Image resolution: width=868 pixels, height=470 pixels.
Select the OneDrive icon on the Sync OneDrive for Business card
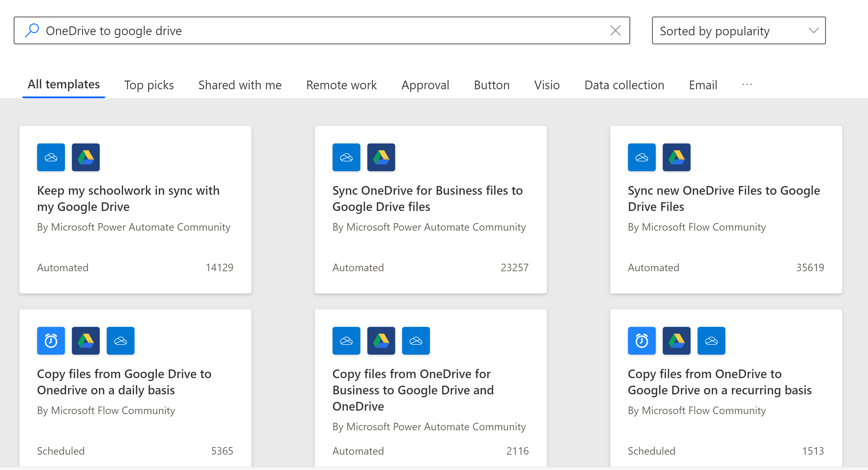coord(346,157)
